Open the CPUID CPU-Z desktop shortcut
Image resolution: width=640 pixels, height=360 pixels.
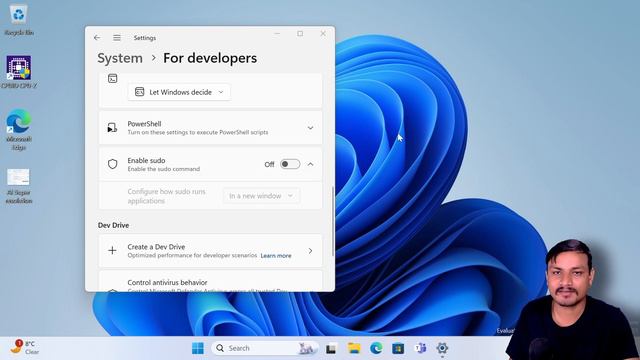(x=19, y=72)
